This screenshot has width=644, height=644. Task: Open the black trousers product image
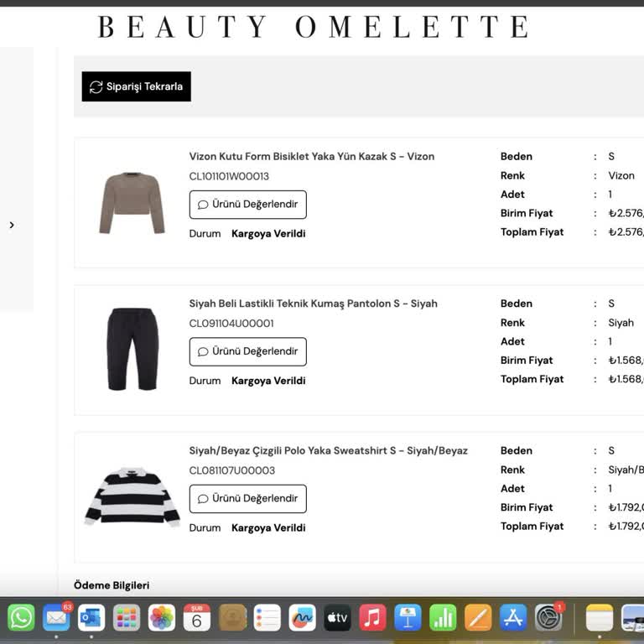coord(132,349)
